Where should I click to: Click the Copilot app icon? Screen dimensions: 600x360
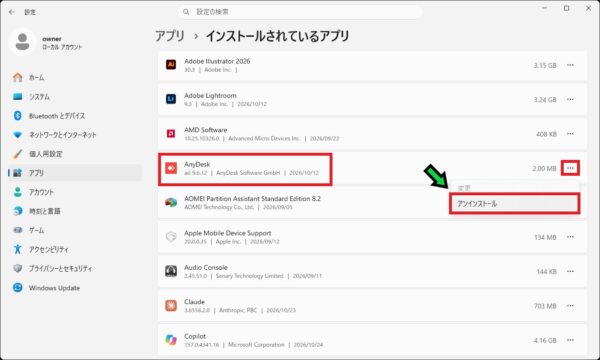pyautogui.click(x=171, y=340)
